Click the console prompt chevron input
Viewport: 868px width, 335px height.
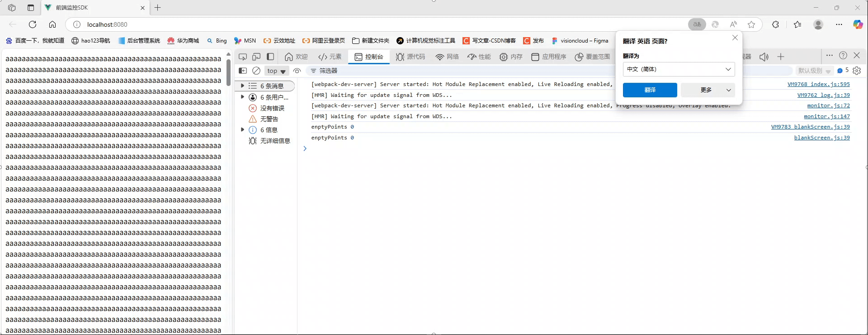click(305, 148)
